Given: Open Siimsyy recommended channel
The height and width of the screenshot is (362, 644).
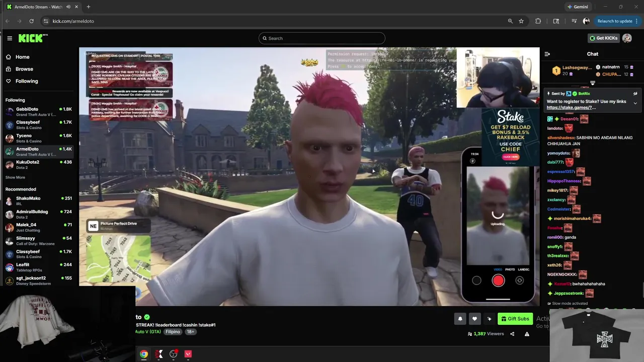Looking at the screenshot, I should click(x=39, y=240).
